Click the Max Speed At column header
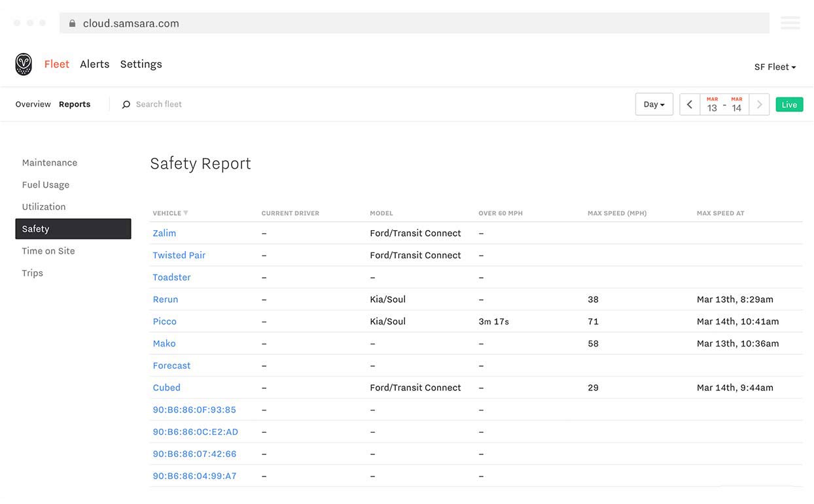 click(720, 213)
